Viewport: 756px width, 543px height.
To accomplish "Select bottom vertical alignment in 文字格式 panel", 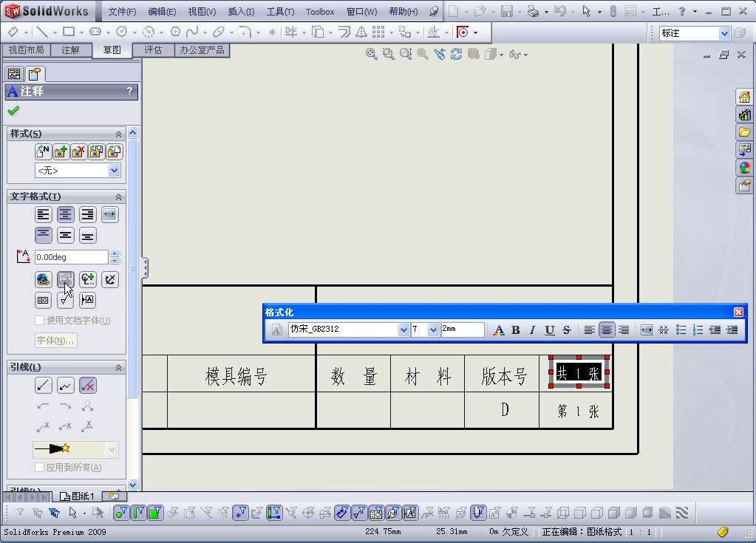I will coord(88,235).
